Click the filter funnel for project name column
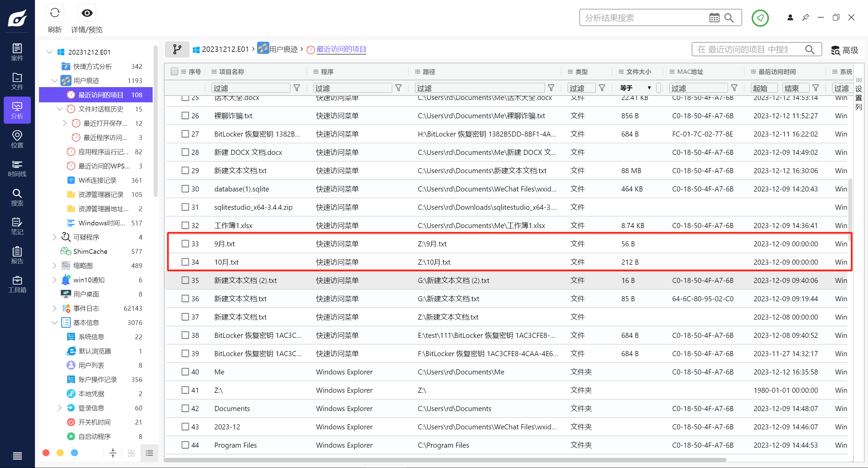The width and height of the screenshot is (868, 468). (x=297, y=88)
